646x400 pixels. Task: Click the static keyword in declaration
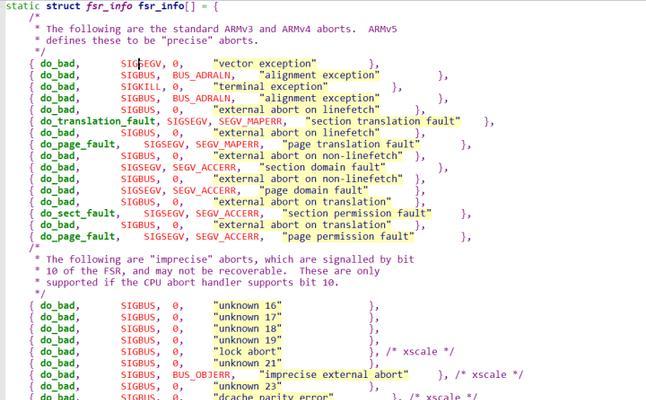point(24,6)
